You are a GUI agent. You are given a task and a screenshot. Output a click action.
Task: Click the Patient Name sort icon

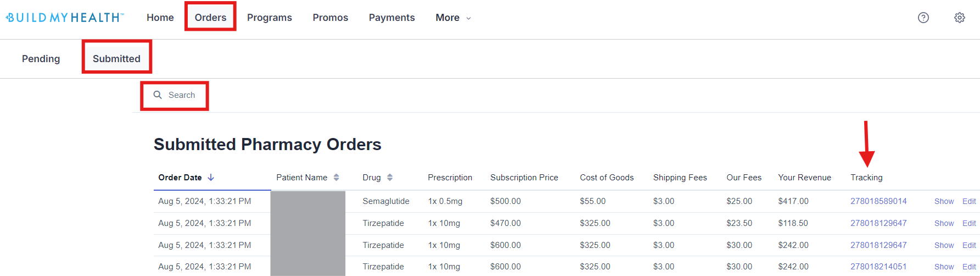[x=337, y=178]
